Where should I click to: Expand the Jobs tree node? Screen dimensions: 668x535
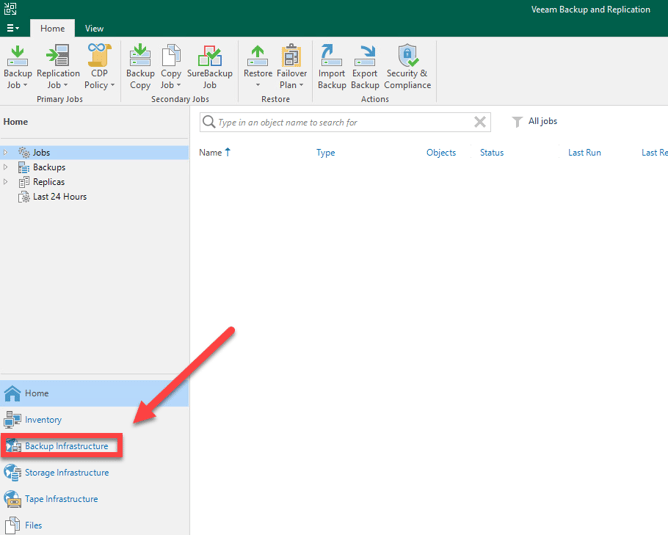(x=6, y=152)
